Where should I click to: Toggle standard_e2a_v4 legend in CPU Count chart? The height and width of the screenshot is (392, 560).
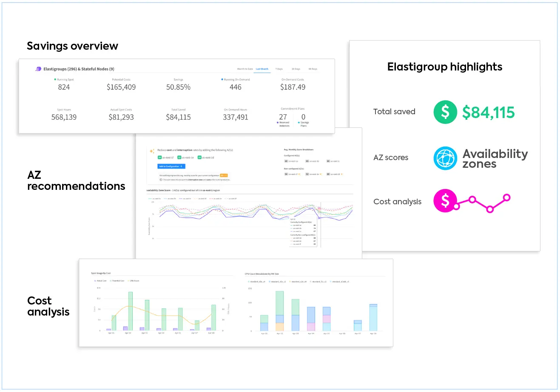click(x=298, y=282)
